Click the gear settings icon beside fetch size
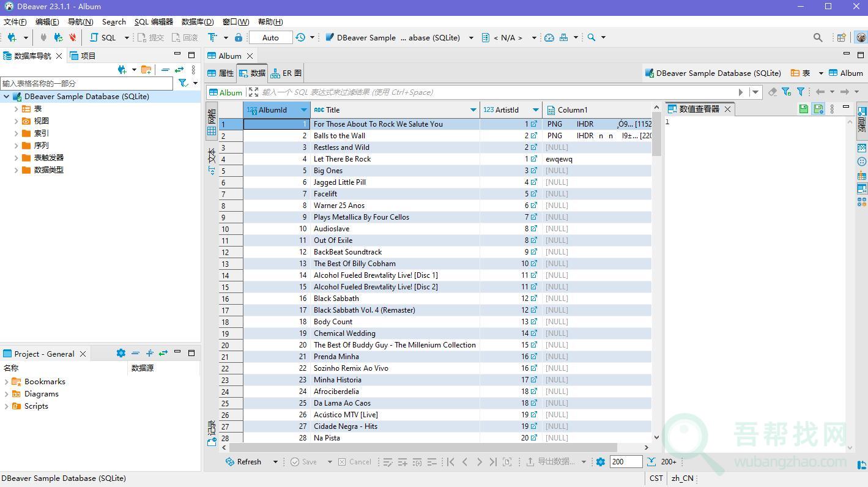The width and height of the screenshot is (868, 487). click(x=600, y=462)
